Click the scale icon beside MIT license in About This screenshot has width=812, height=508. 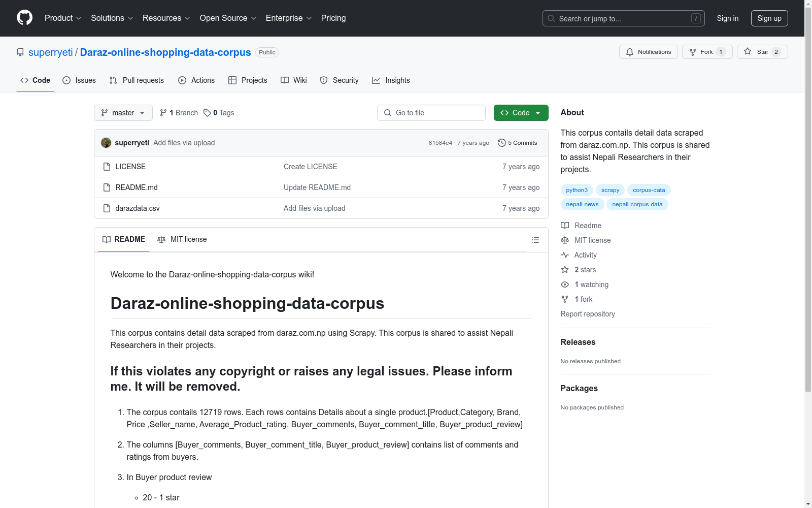pyautogui.click(x=565, y=240)
